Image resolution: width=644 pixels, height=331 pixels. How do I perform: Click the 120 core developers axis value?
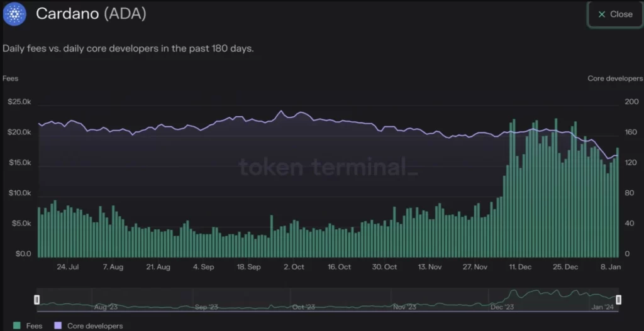[631, 163]
